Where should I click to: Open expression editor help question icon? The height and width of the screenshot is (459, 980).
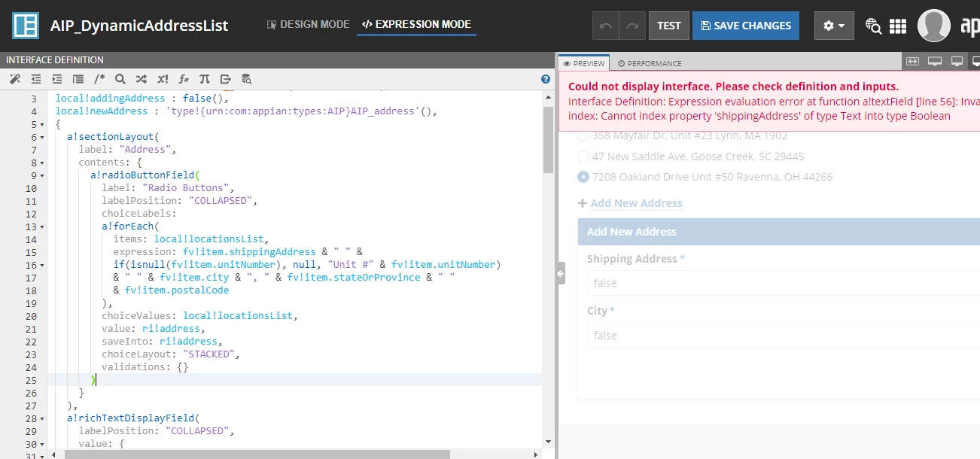click(546, 79)
